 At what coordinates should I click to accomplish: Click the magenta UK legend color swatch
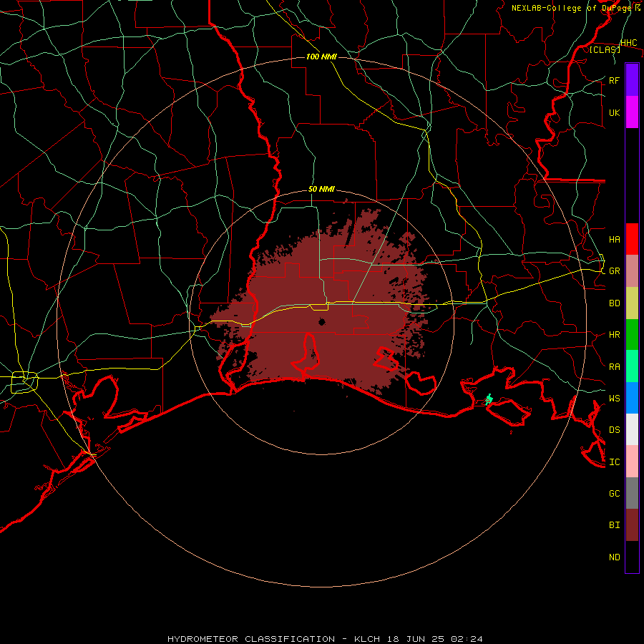(x=632, y=112)
